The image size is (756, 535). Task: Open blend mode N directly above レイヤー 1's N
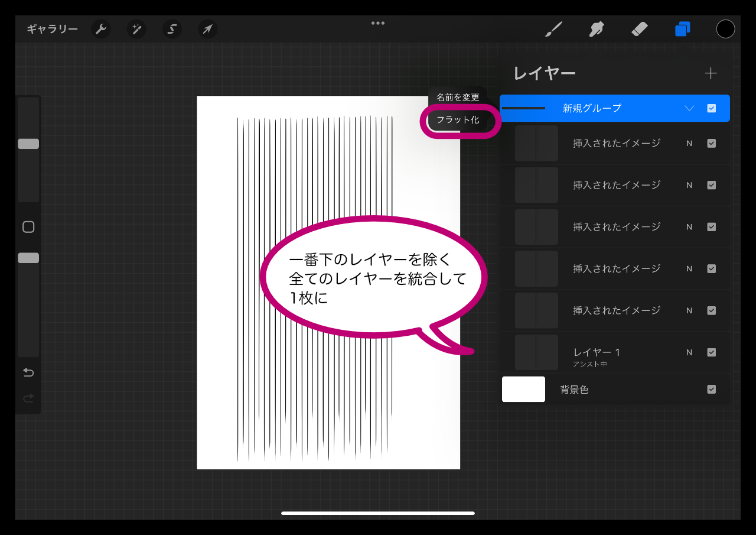(x=689, y=310)
